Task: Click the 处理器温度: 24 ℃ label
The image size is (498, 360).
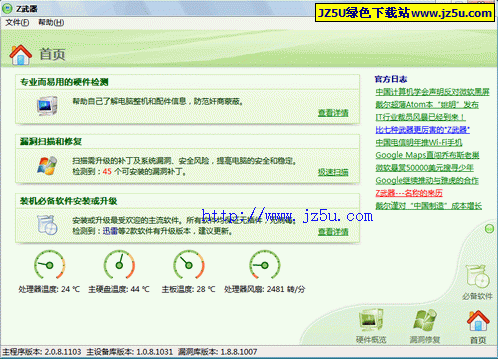Action: click(49, 289)
